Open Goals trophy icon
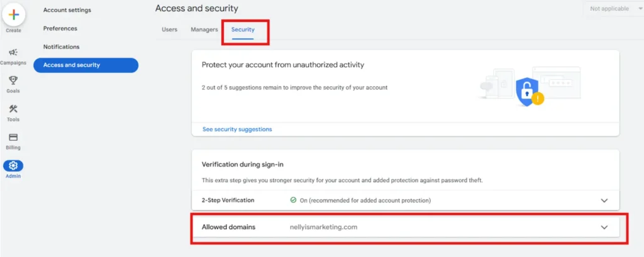This screenshot has width=644, height=257. 13,80
